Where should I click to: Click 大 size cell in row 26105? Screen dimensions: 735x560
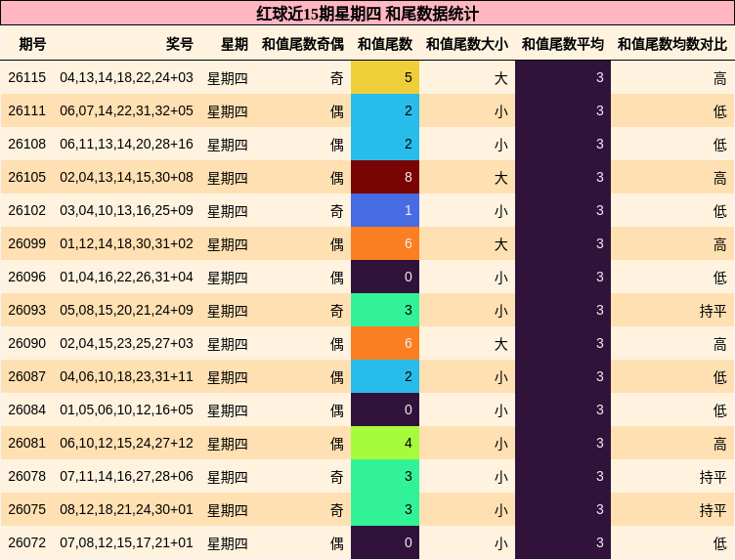[501, 178]
